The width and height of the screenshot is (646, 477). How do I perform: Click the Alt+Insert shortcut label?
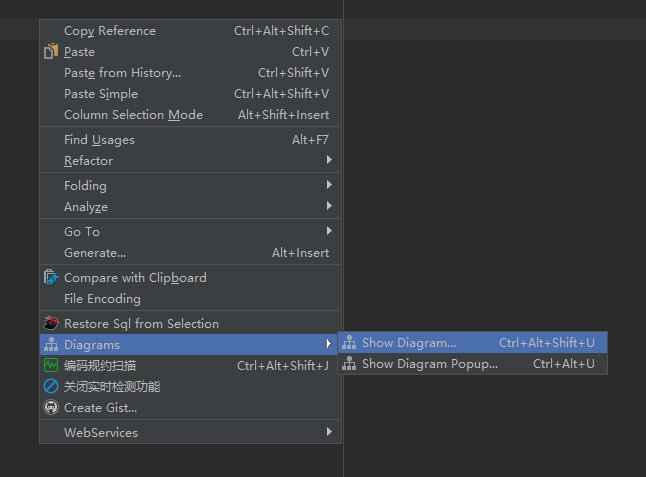300,253
